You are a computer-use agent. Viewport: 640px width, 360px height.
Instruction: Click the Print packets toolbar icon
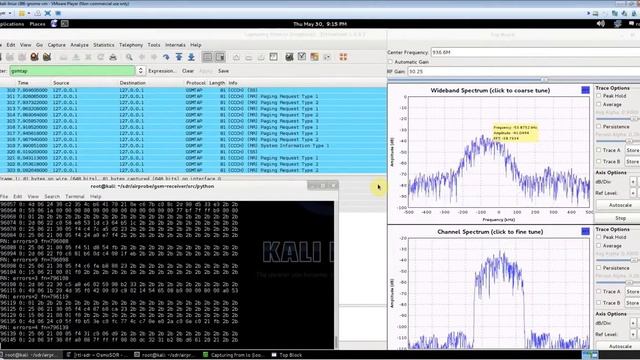pos(113,57)
